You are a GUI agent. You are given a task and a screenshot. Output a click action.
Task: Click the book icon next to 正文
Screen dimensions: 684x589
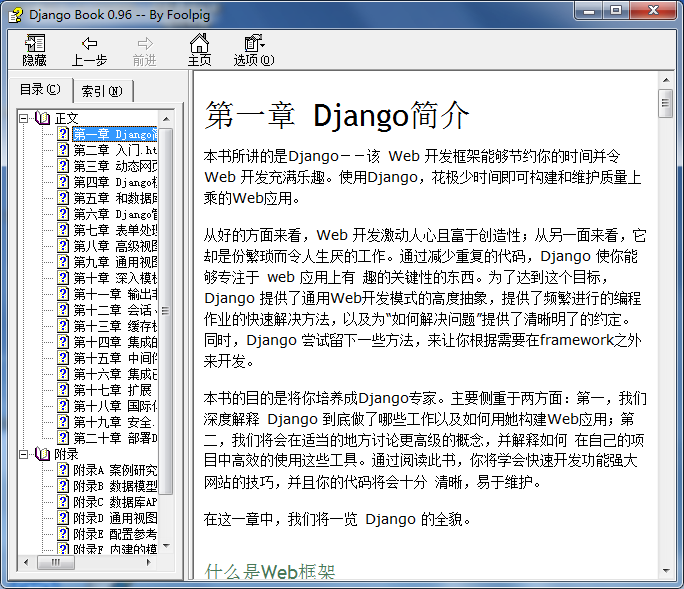pyautogui.click(x=42, y=118)
